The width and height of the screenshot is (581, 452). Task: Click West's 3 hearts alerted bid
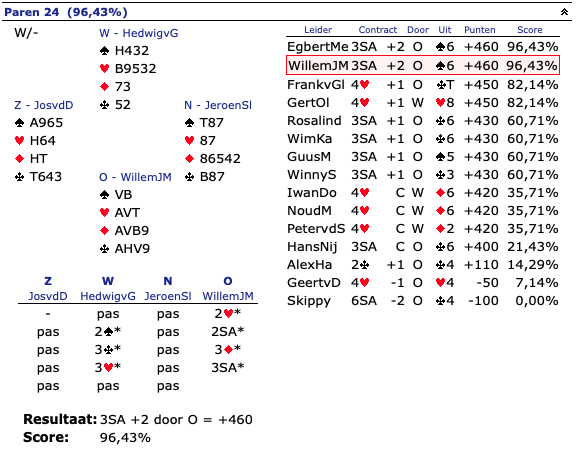[108, 368]
